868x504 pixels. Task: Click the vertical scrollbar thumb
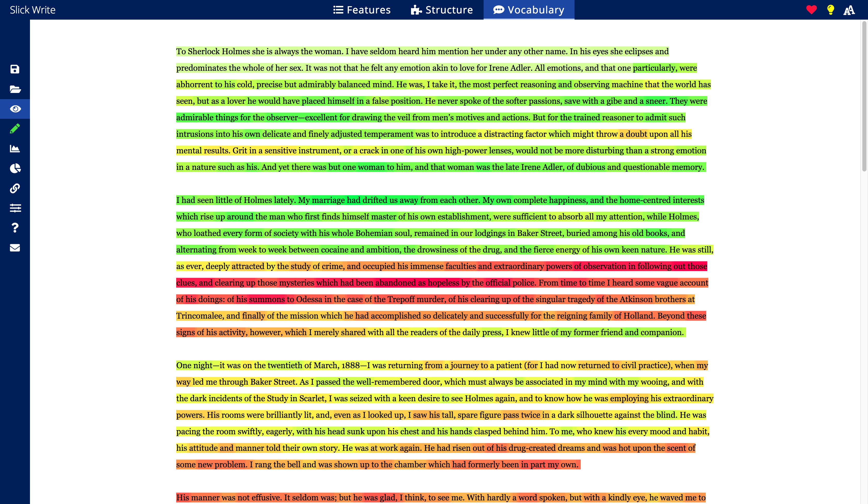click(x=864, y=96)
